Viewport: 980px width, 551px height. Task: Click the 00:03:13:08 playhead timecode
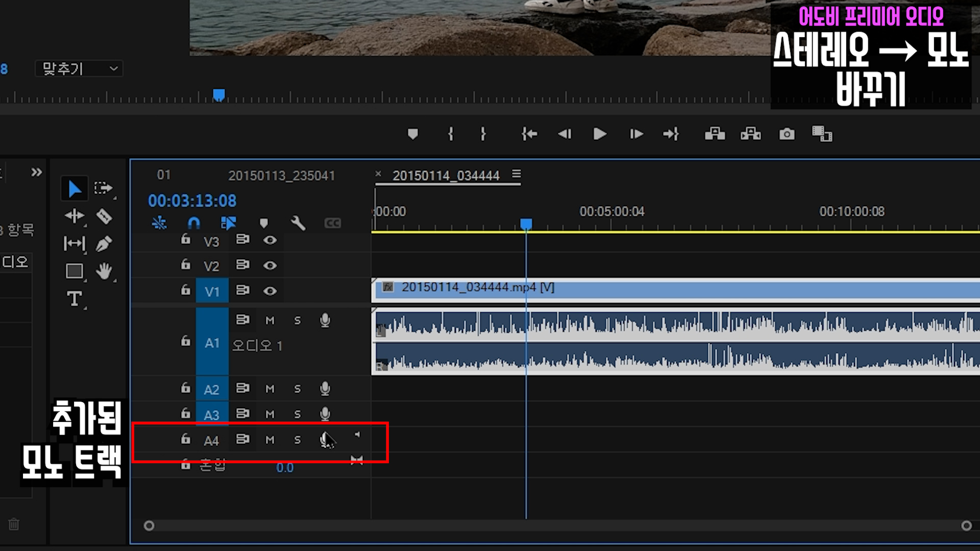pyautogui.click(x=192, y=201)
